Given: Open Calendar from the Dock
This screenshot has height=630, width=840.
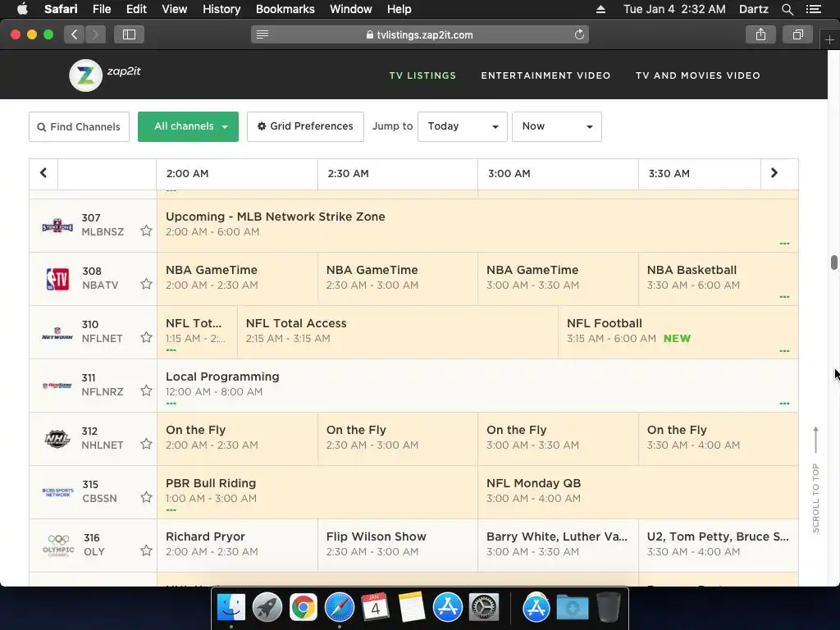Looking at the screenshot, I should (x=375, y=607).
